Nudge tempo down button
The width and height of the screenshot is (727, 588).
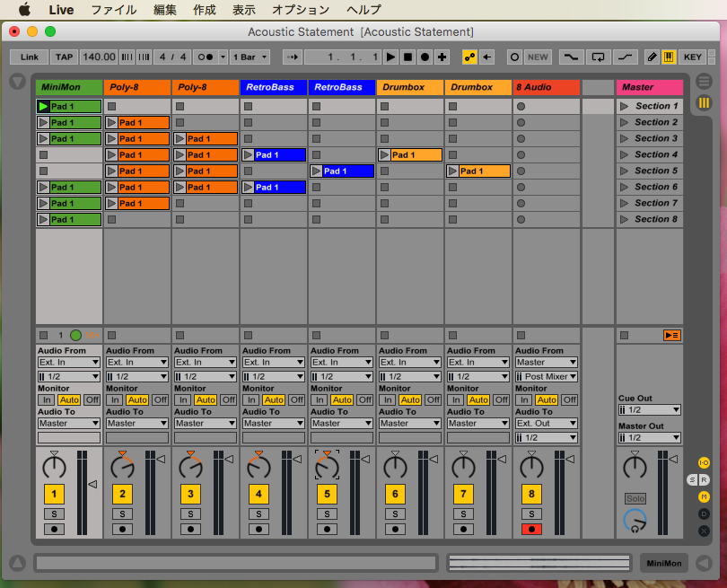127,57
